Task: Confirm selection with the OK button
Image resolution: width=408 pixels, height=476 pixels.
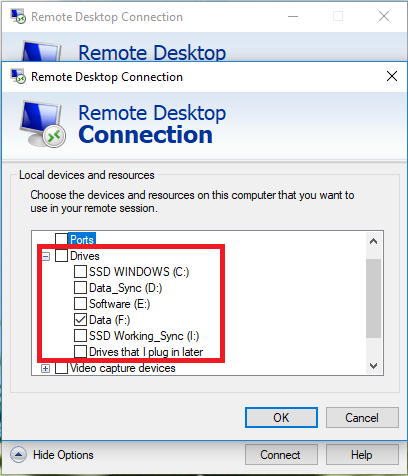Action: coord(281,417)
